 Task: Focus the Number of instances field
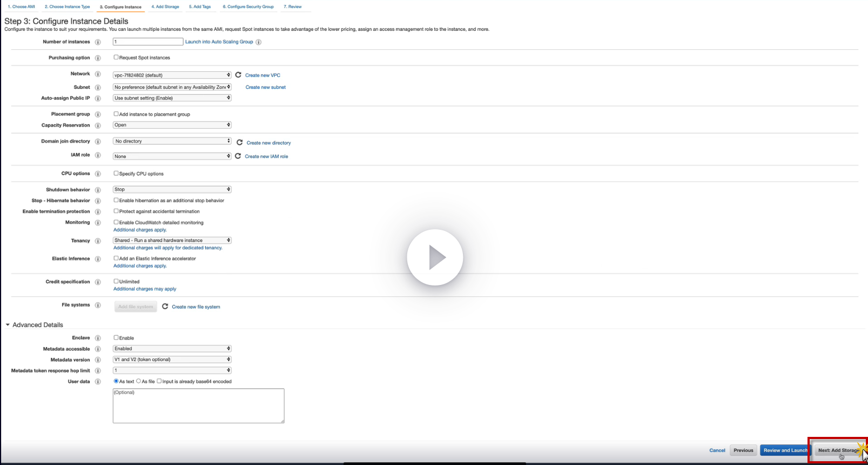point(148,42)
